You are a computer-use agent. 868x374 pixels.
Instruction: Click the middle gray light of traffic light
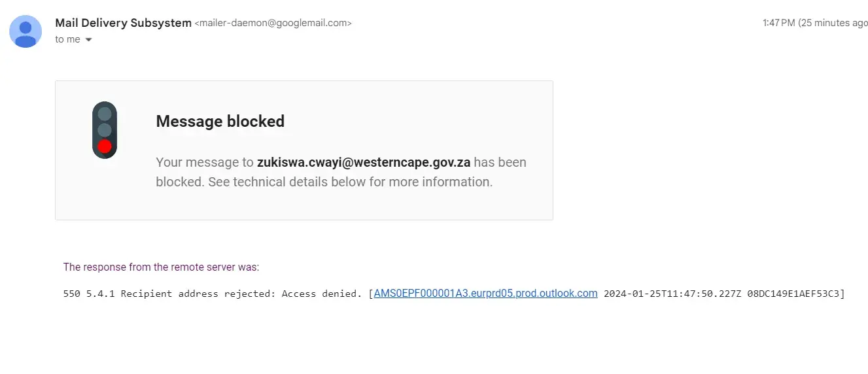point(105,129)
